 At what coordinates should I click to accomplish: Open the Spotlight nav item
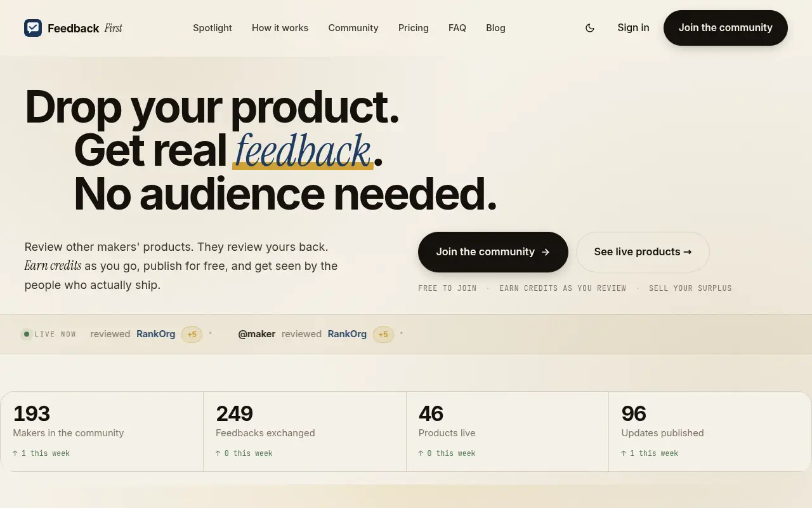213,28
